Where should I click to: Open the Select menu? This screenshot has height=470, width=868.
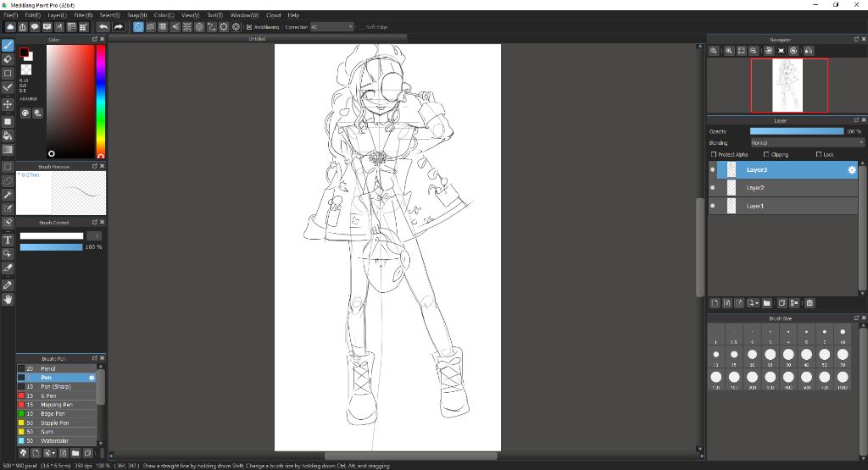pyautogui.click(x=109, y=15)
